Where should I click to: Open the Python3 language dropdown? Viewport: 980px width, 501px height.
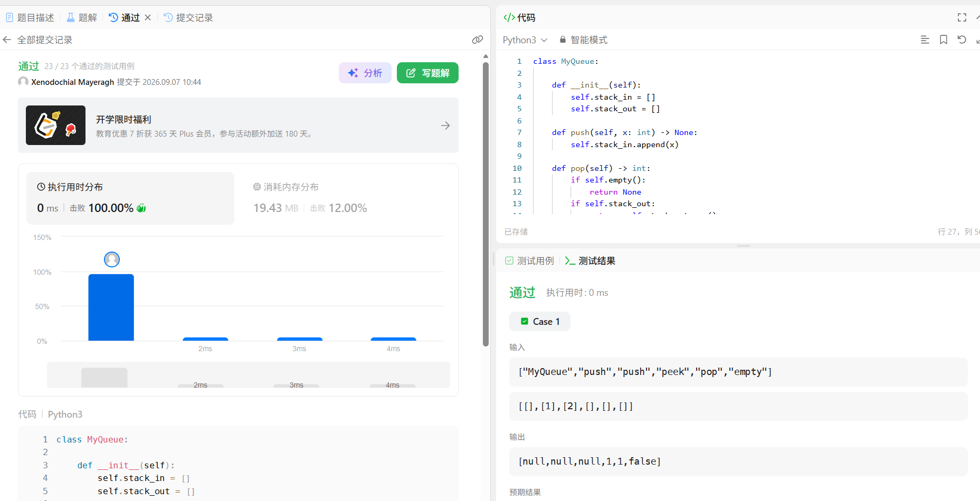coord(525,40)
